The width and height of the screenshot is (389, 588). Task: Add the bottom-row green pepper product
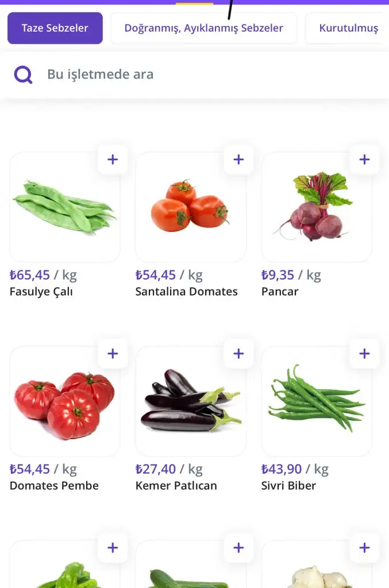tap(113, 548)
